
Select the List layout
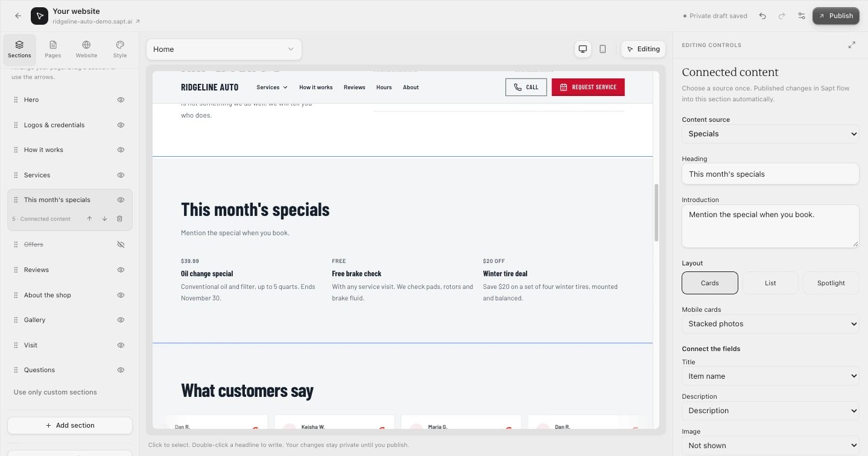point(770,283)
